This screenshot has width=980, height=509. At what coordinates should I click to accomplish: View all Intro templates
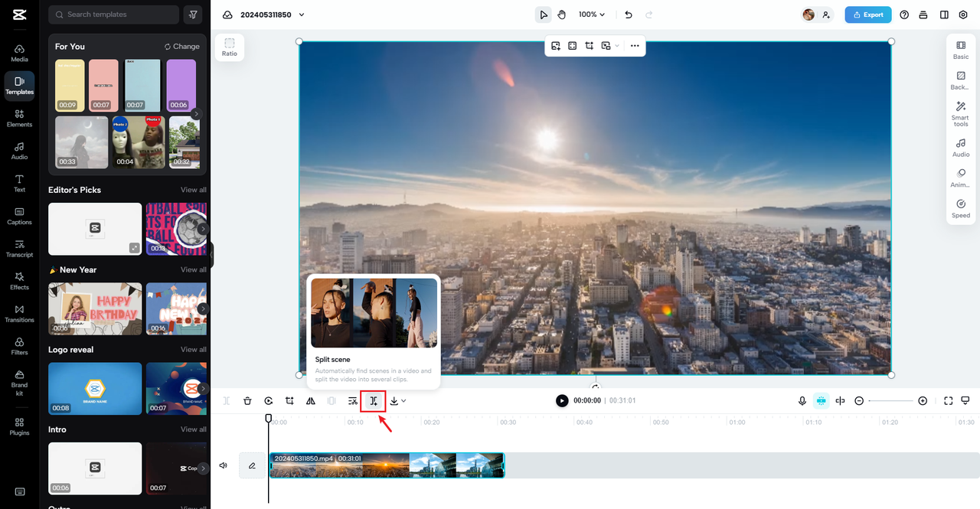193,429
